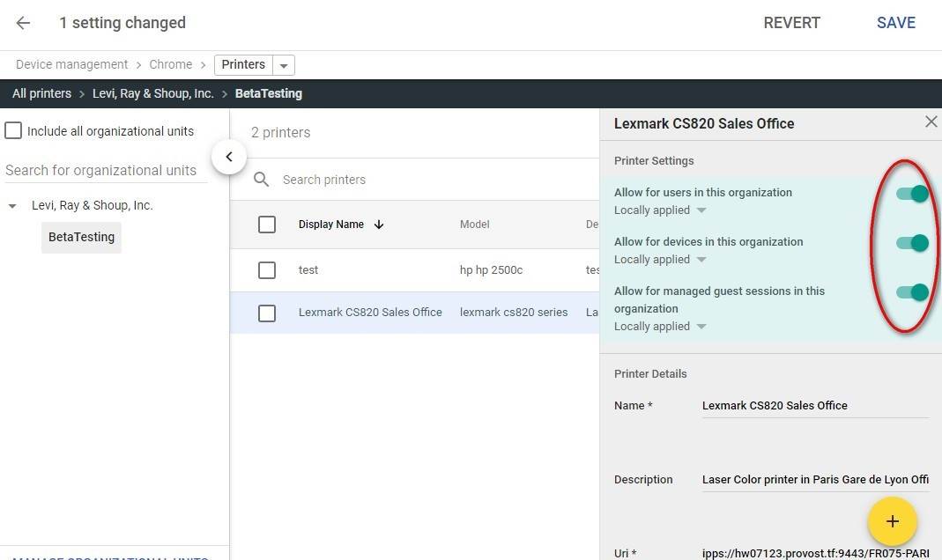Click the Model column header

pos(475,225)
